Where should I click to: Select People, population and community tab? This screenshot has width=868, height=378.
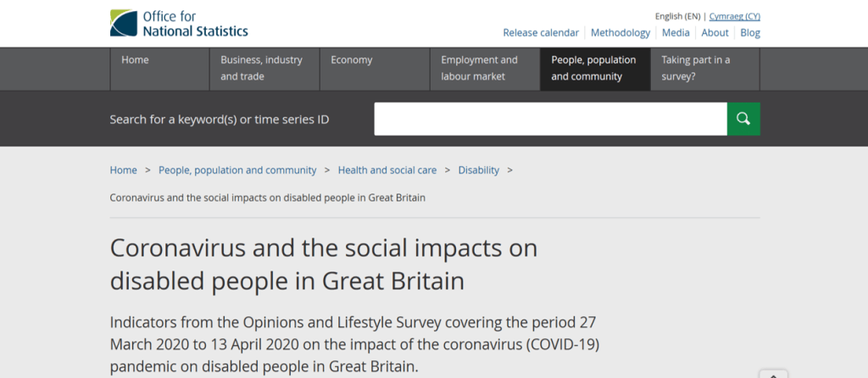[594, 69]
